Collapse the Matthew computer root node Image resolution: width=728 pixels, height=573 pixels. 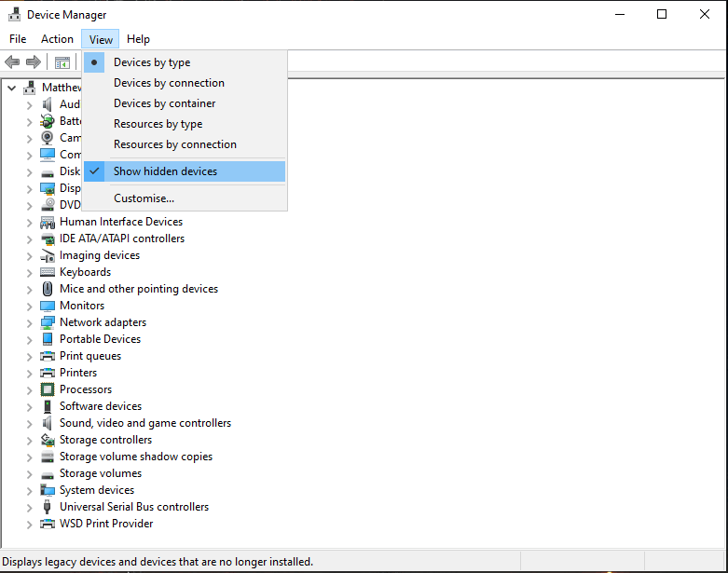tap(12, 88)
